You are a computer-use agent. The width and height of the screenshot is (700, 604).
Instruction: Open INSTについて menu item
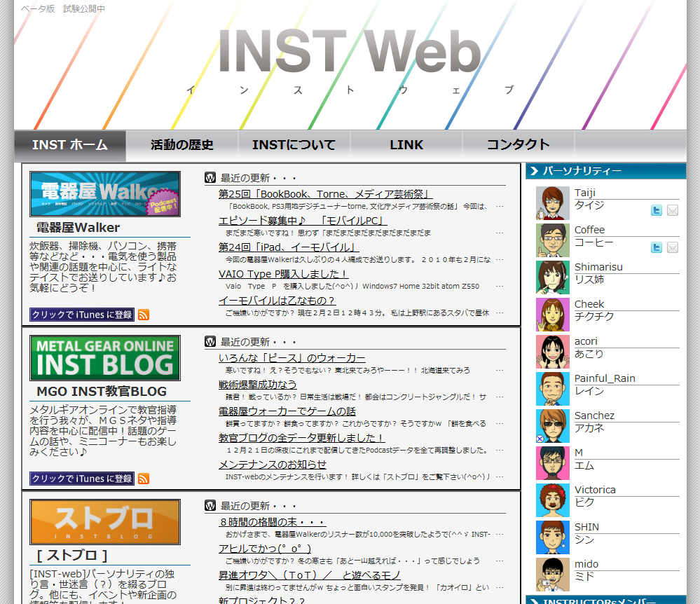(294, 146)
